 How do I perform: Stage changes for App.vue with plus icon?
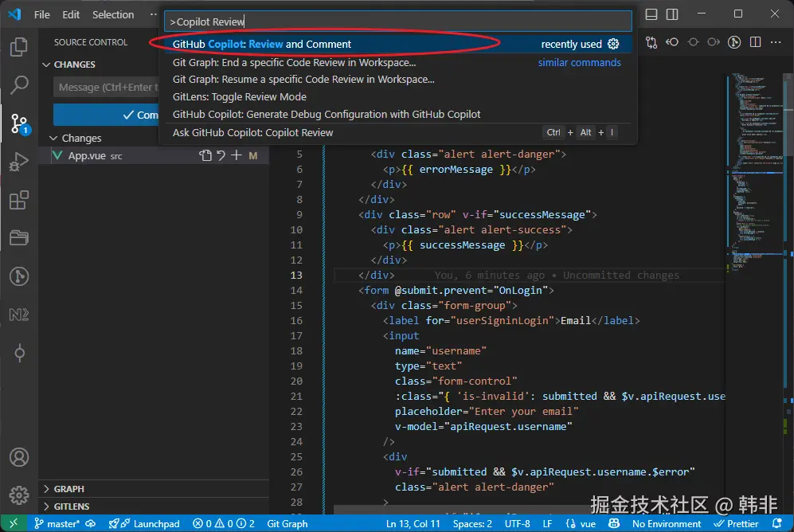(237, 156)
